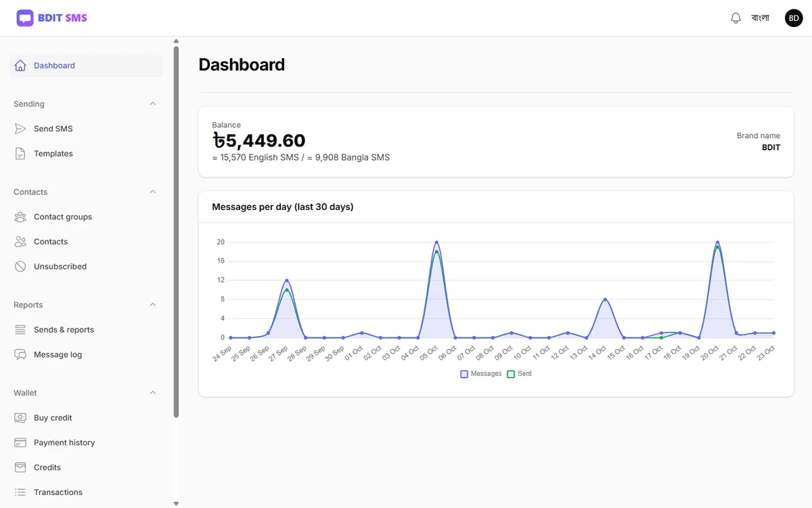Click the Credits icon in sidebar
The image size is (812, 508).
[20, 467]
